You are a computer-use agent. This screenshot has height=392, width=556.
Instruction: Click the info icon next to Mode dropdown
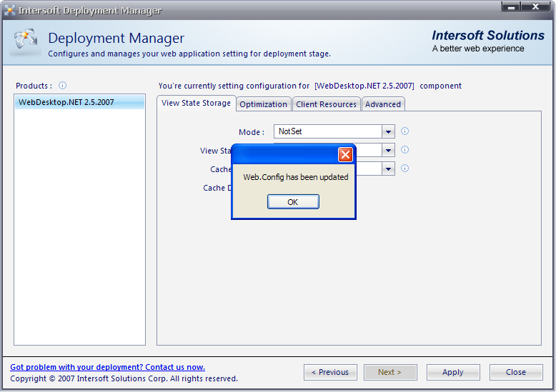tap(404, 131)
